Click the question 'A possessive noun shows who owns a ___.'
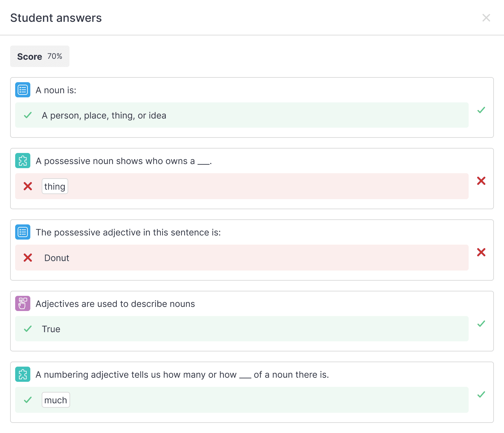This screenshot has width=504, height=433. pos(124,161)
